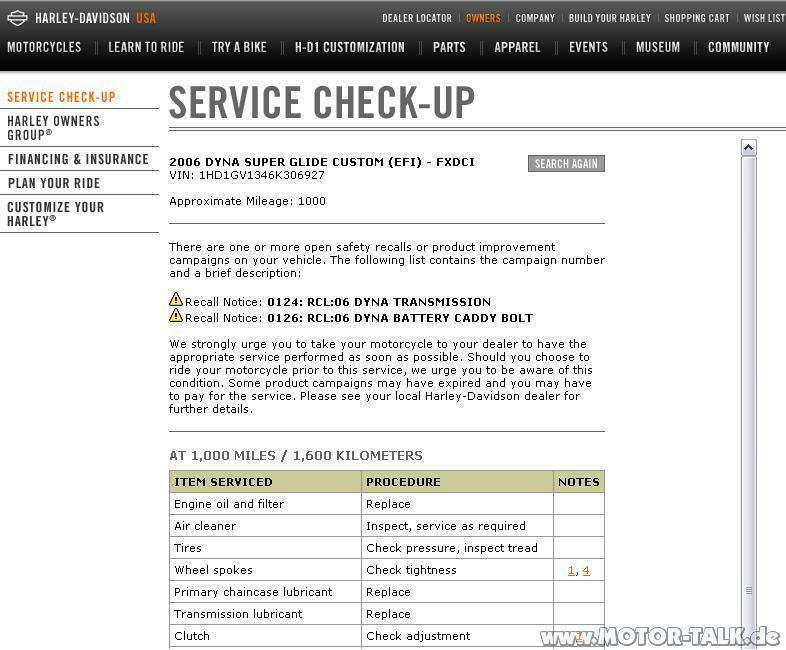Open the Community menu

click(x=738, y=47)
